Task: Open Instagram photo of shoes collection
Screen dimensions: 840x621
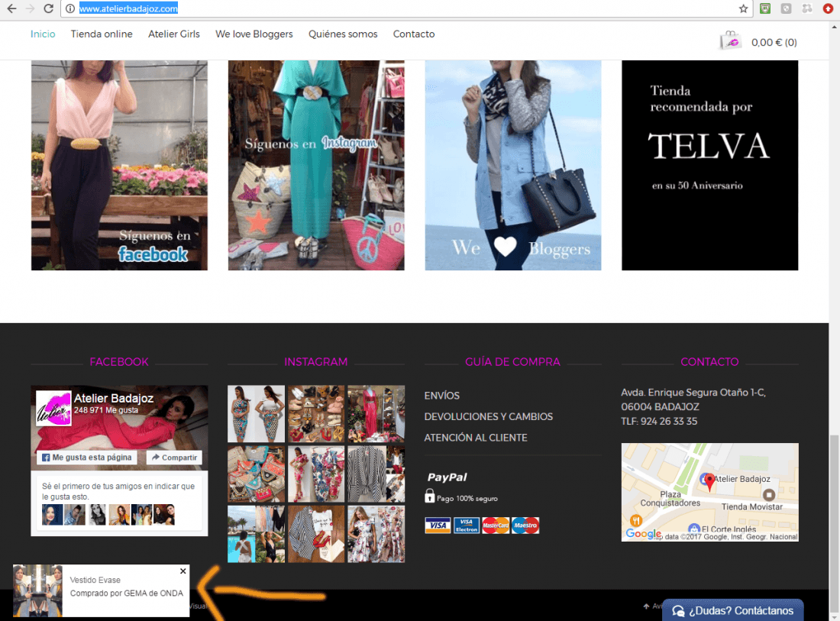Action: click(x=316, y=414)
